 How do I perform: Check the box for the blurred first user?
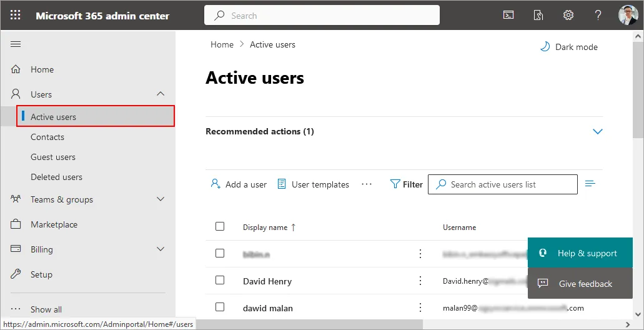220,253
